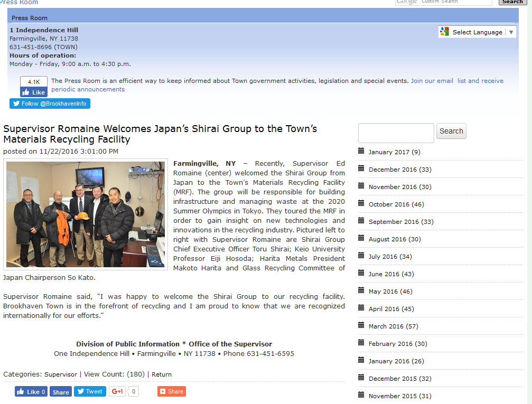Tweet this article
This screenshot has height=404, width=532.
tap(90, 391)
